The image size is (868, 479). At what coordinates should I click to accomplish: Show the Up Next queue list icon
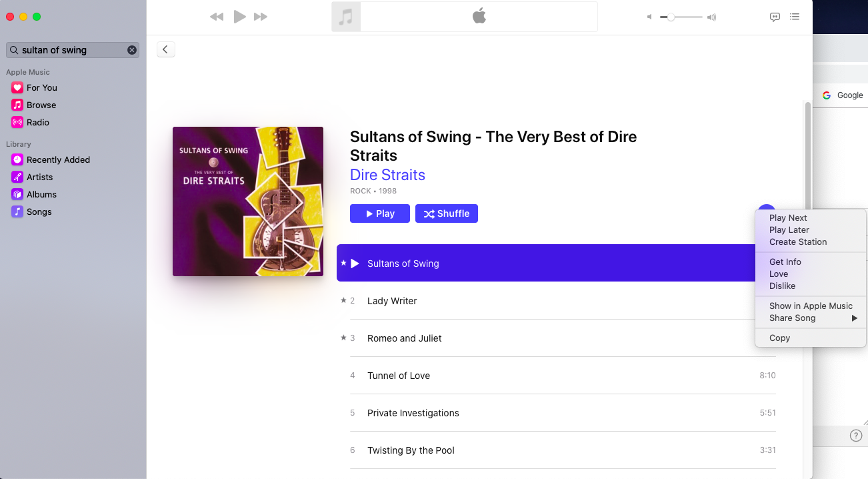coord(795,17)
